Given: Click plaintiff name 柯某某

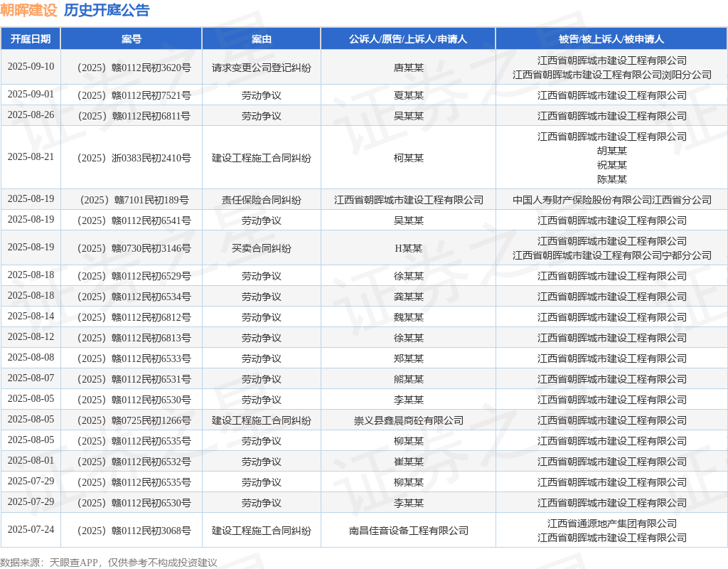Looking at the screenshot, I should pyautogui.click(x=409, y=159).
